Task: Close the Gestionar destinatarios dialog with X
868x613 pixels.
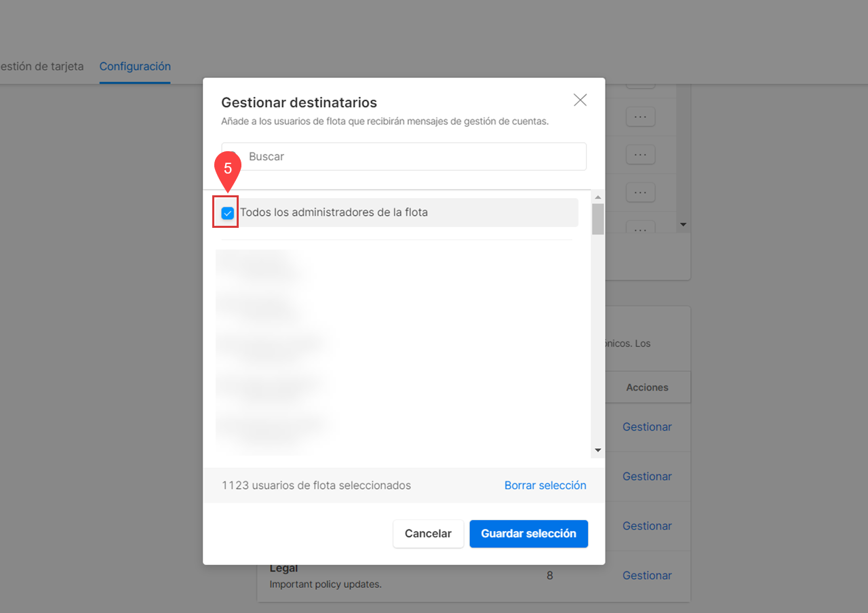Action: click(580, 100)
